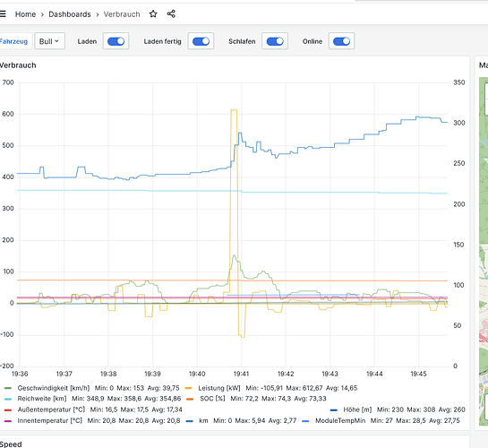Click Avg: 73,33 SOC value
Viewport: 488px width, 448px height.
pos(311,399)
